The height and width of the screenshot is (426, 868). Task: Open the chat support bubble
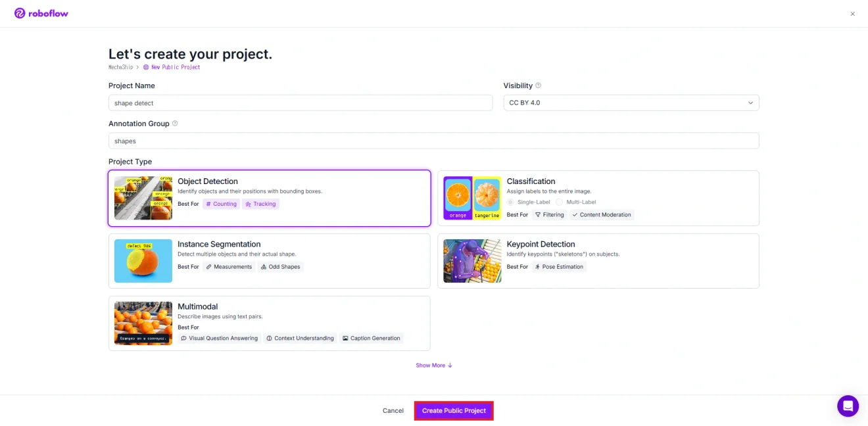pos(848,406)
